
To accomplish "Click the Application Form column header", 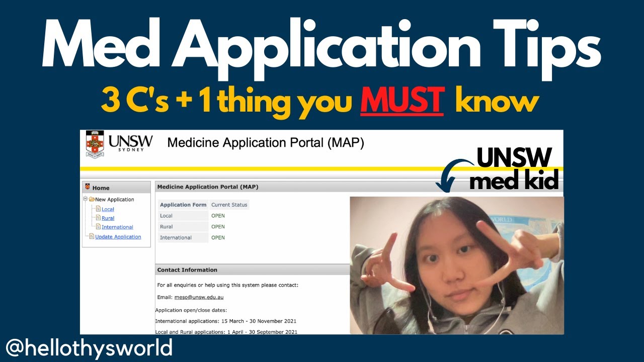I will 183,205.
